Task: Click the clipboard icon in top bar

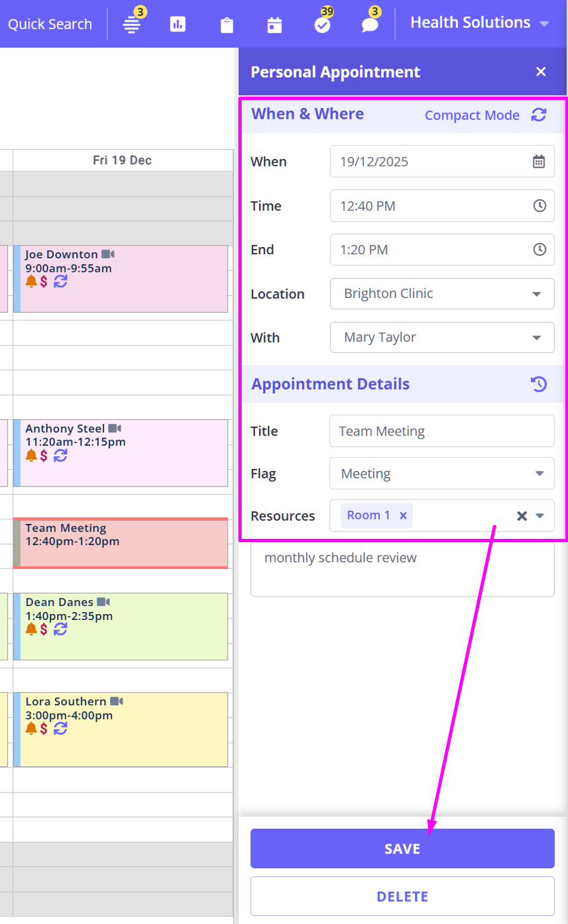Action: pyautogui.click(x=227, y=25)
